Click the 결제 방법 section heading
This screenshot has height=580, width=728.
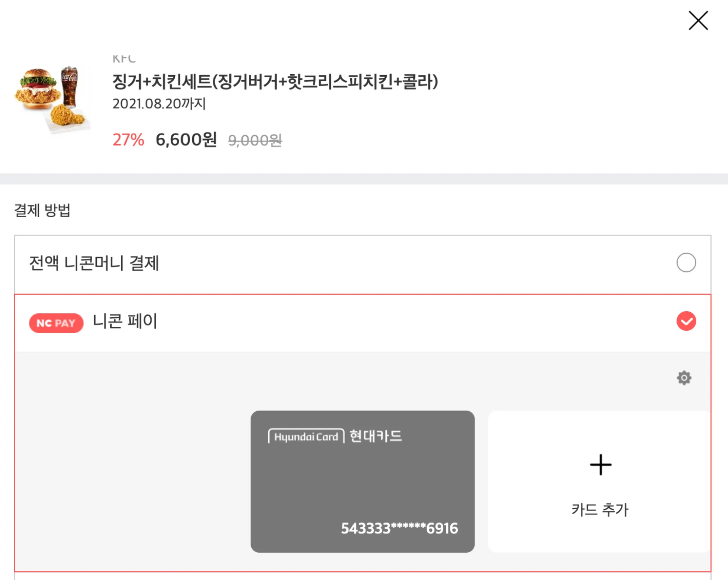(42, 210)
